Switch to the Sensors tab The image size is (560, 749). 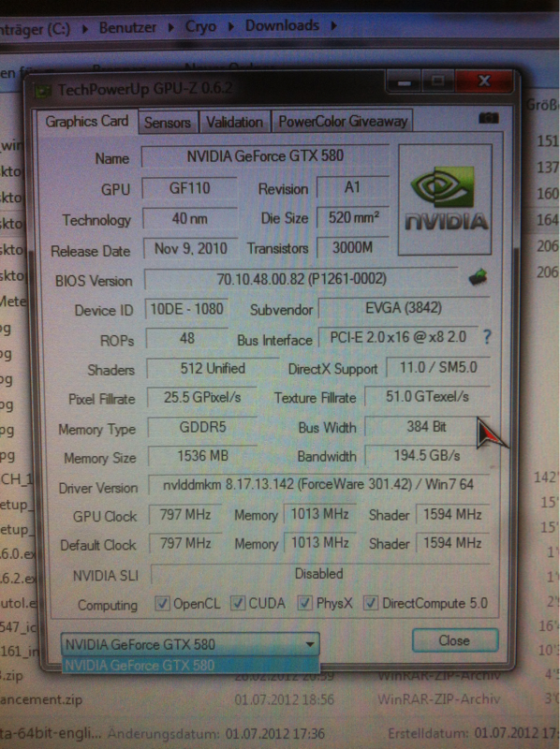(168, 123)
